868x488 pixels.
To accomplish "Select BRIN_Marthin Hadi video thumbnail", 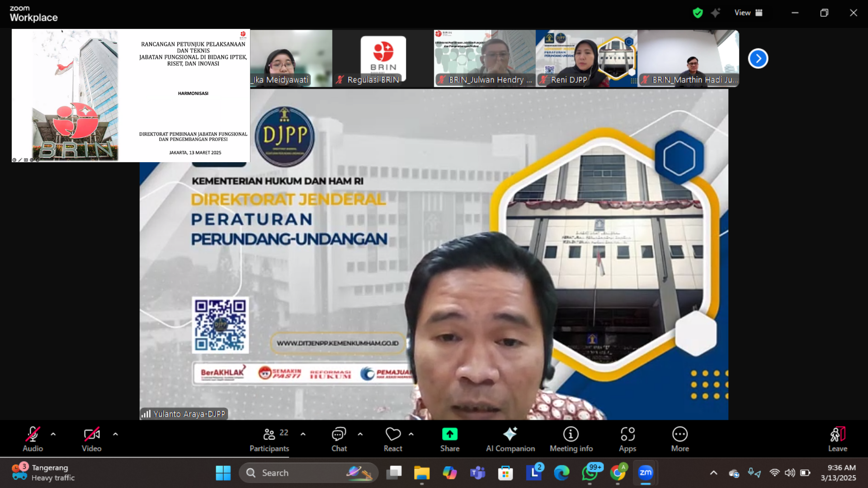I will (689, 58).
